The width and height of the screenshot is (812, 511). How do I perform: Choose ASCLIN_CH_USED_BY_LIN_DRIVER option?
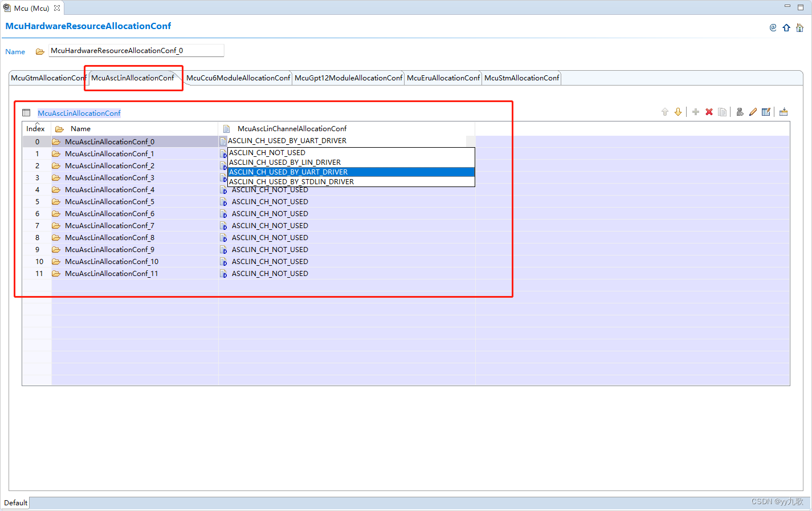pos(351,163)
